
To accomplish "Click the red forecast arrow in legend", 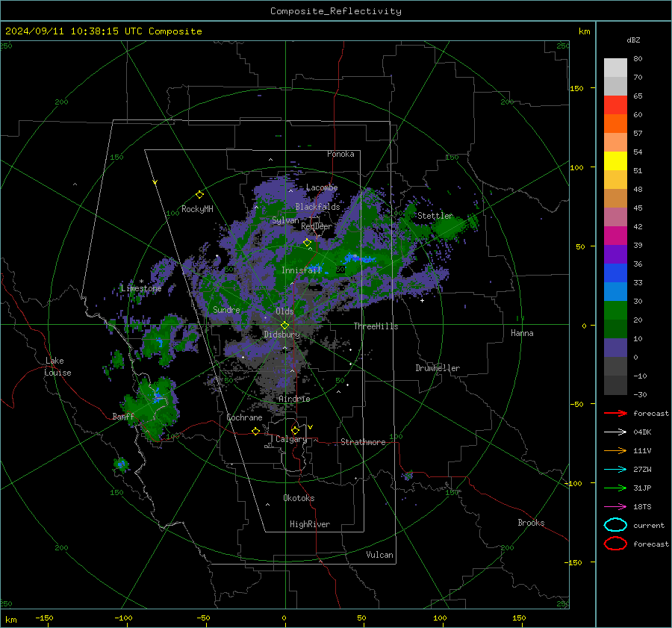I will click(x=615, y=413).
